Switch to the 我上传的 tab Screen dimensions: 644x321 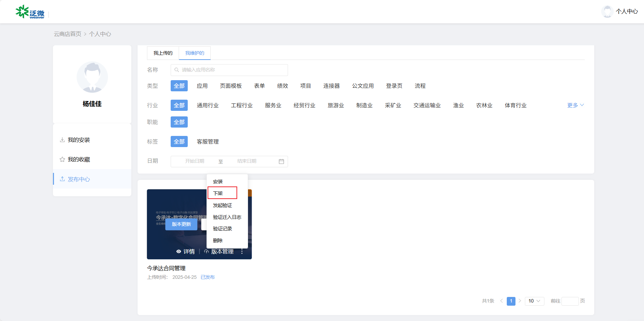pos(163,53)
